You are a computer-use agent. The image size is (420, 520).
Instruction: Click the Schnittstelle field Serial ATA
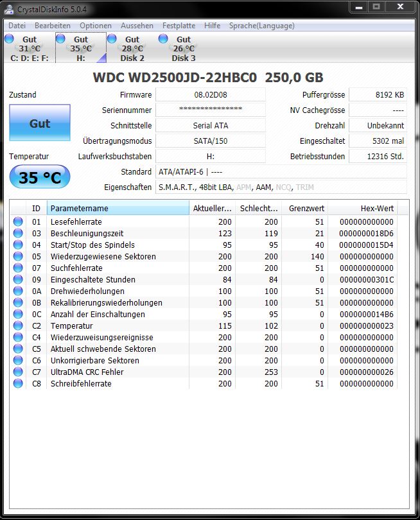pos(211,125)
